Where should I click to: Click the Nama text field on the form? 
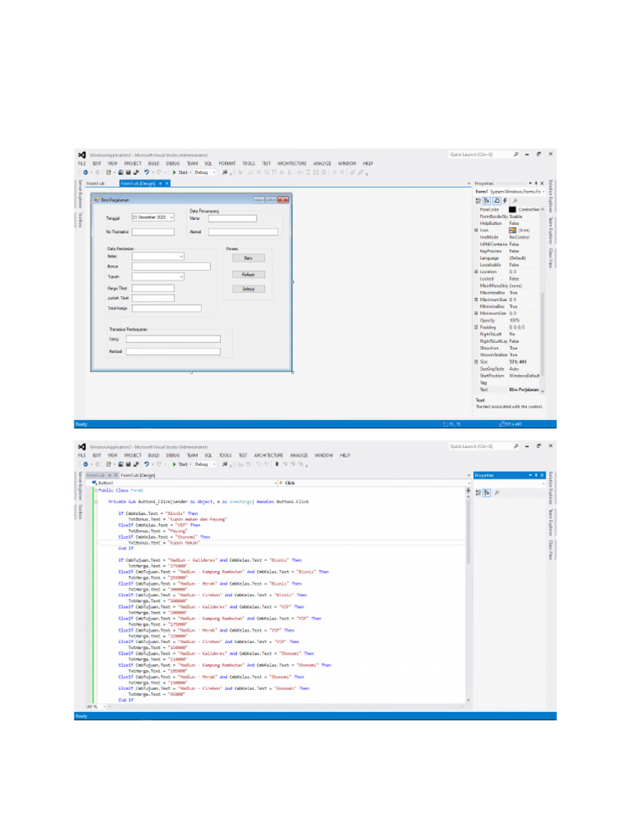232,218
